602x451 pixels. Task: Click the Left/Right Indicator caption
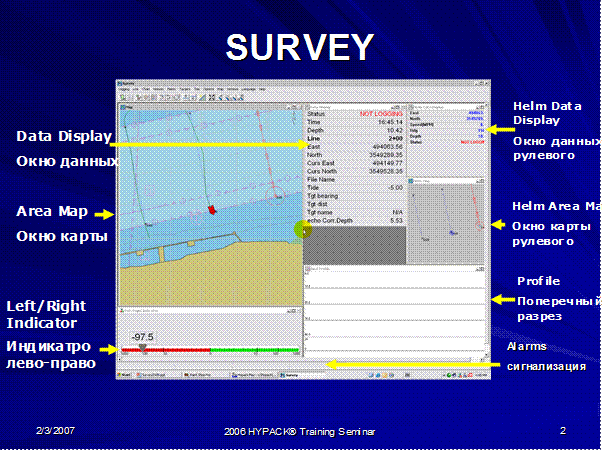pyautogui.click(x=46, y=314)
